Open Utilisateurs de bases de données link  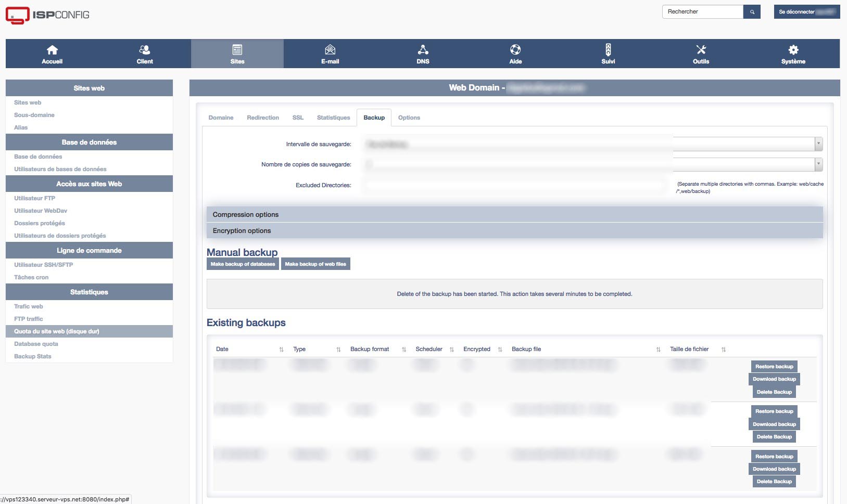[x=60, y=169]
